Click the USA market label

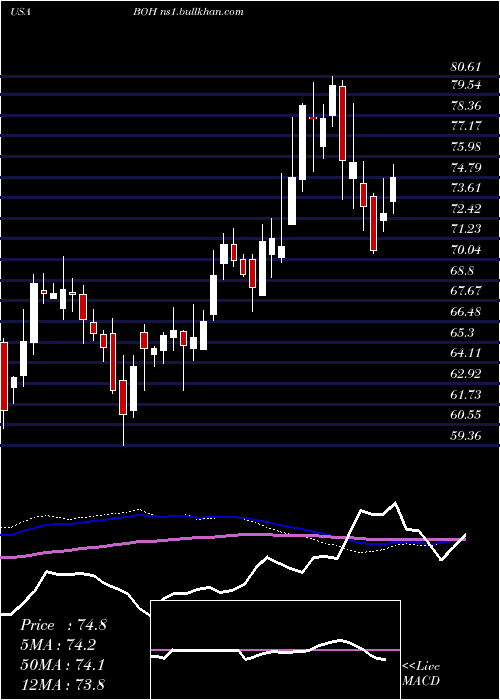click(x=20, y=12)
